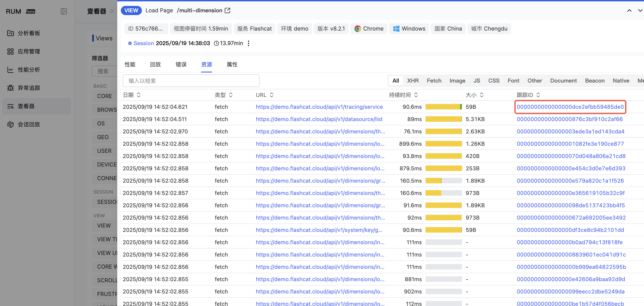Open external link icon next to /multi-dimension
The height and width of the screenshot is (306, 644).
[x=227, y=10]
